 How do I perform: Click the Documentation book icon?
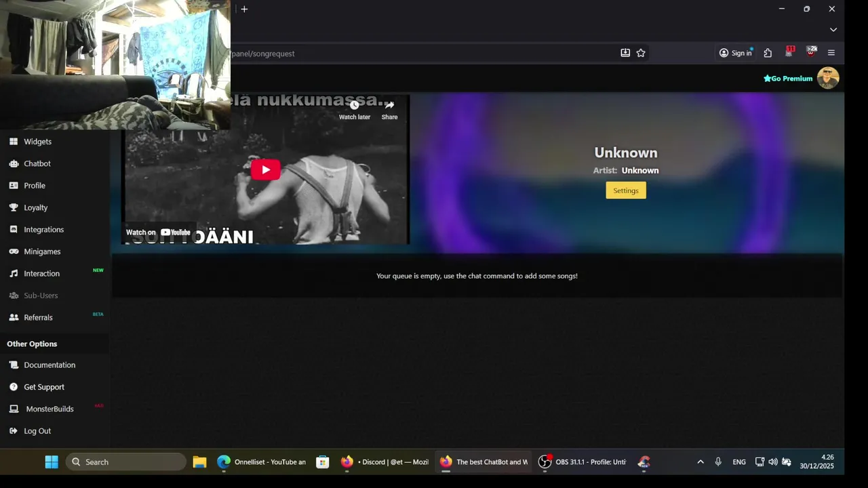(x=14, y=365)
